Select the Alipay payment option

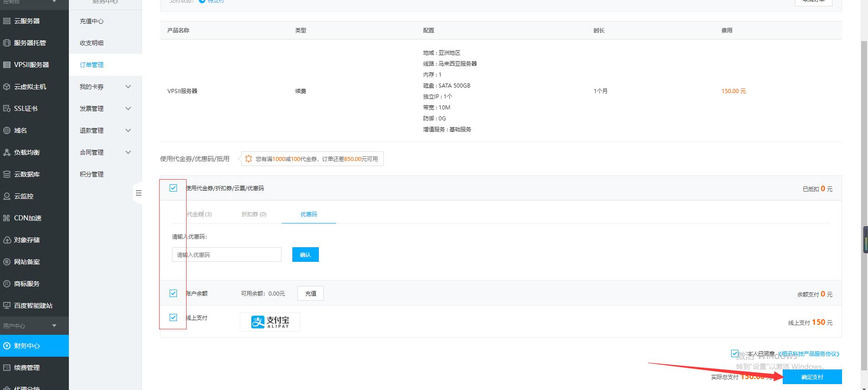pyautogui.click(x=270, y=322)
